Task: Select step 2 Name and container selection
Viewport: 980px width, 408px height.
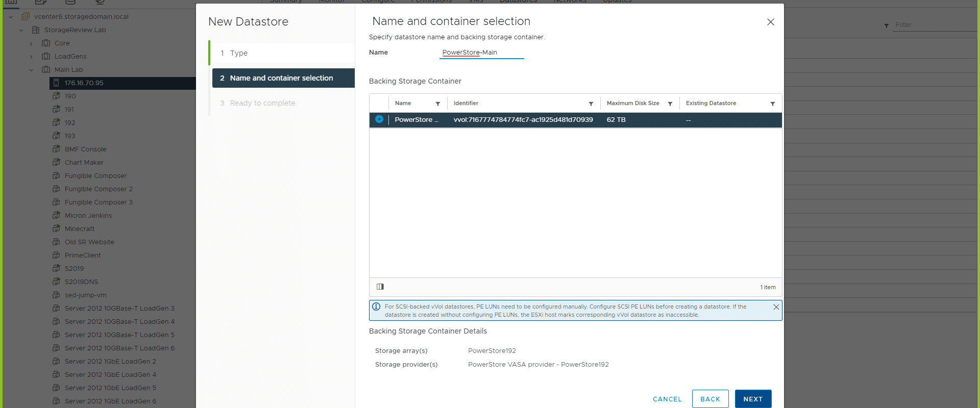Action: pos(283,78)
